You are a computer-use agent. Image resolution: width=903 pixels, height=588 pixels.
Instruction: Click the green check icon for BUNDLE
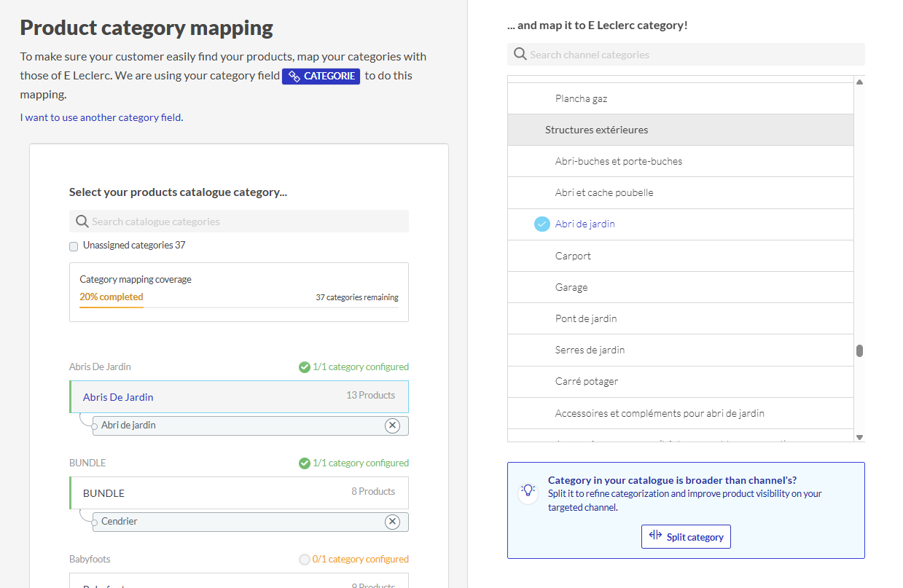click(x=305, y=463)
